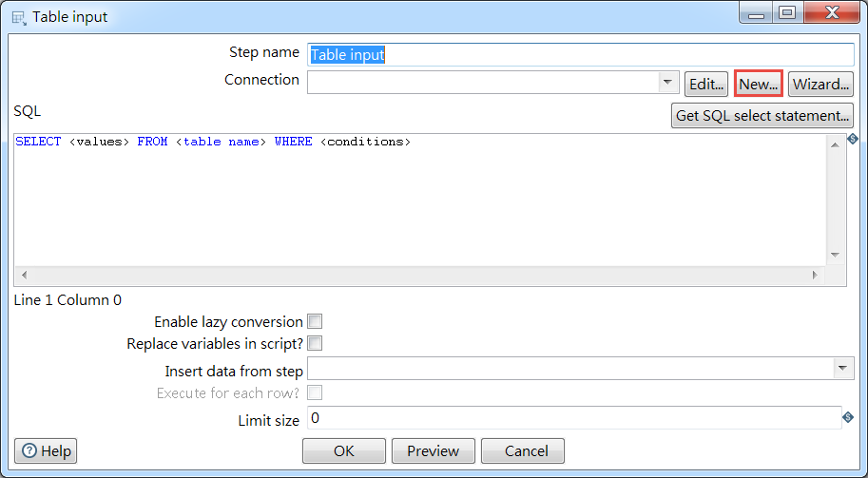Click the WHERE keyword in the SQL
Image resolution: width=868 pixels, height=478 pixels.
(294, 142)
